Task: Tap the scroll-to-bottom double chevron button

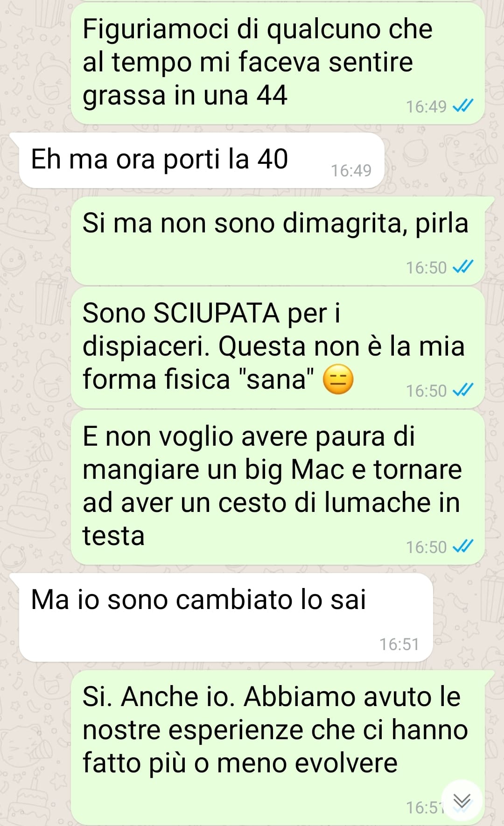Action: coord(462,800)
